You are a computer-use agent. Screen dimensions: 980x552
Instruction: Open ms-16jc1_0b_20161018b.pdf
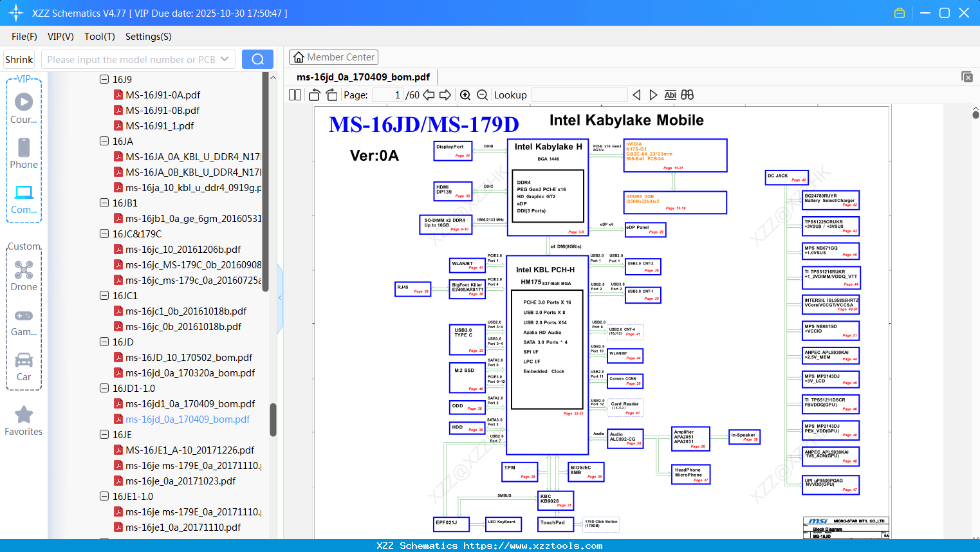click(x=186, y=311)
